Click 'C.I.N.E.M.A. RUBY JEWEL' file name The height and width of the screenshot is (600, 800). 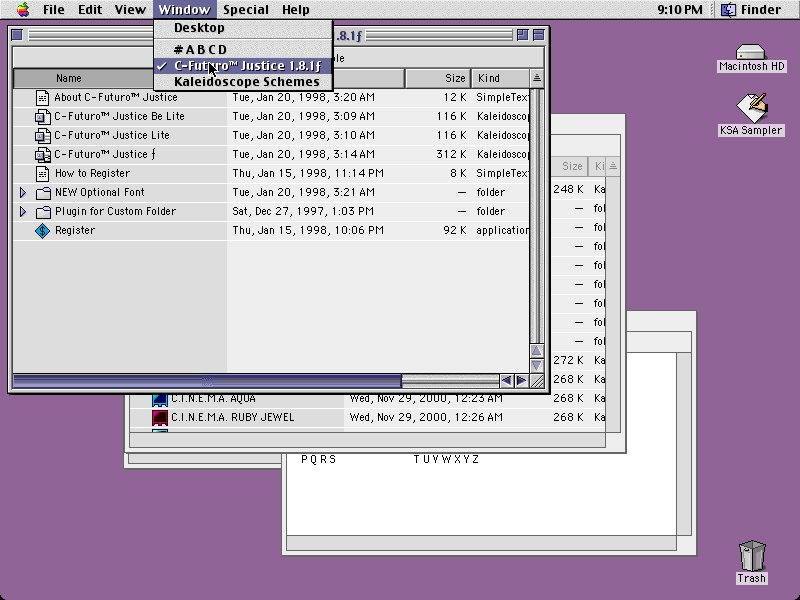tap(233, 417)
